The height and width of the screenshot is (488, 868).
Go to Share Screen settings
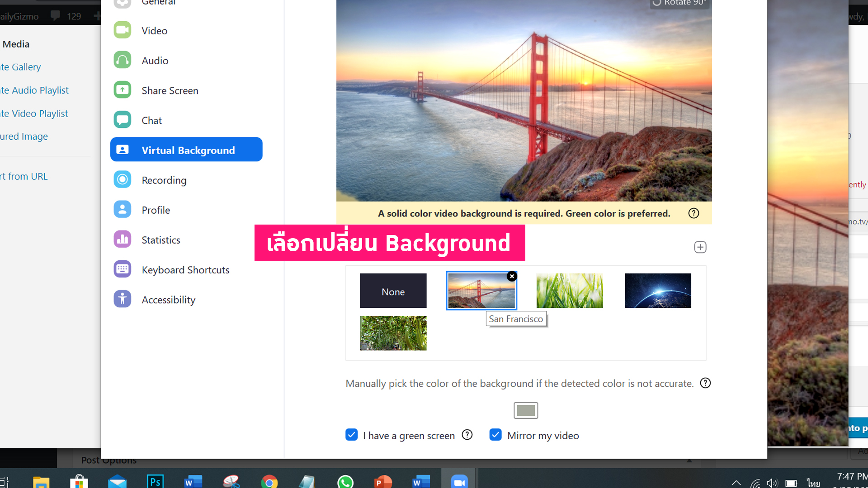[170, 90]
